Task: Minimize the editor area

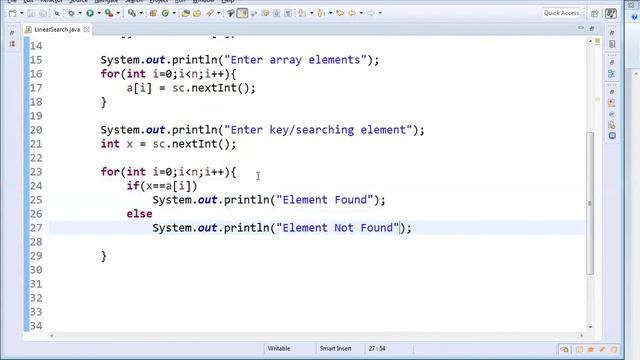Action: point(581,28)
